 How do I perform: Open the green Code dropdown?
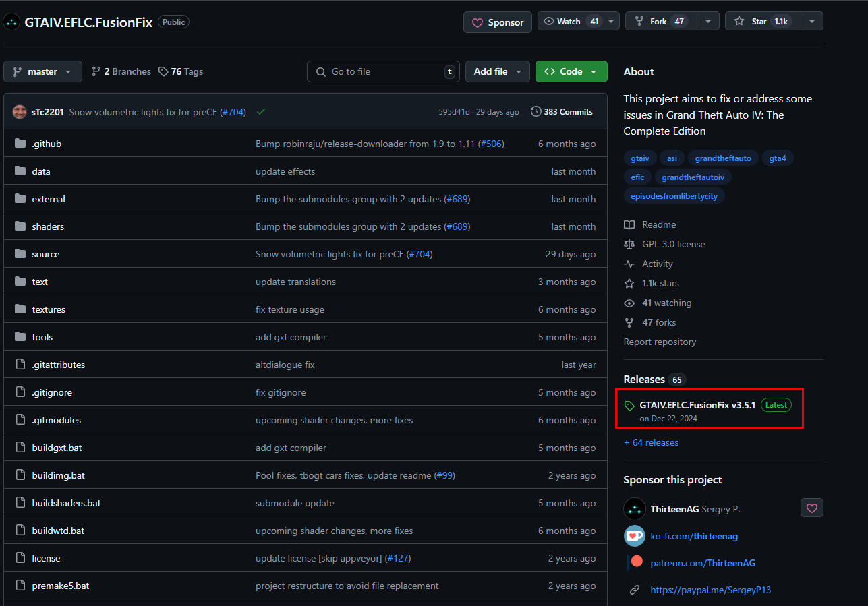571,71
